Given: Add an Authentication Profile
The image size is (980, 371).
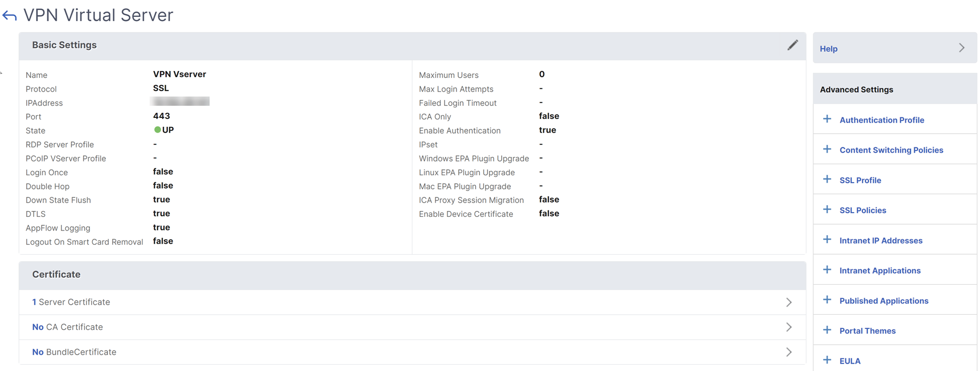Looking at the screenshot, I should 882,120.
